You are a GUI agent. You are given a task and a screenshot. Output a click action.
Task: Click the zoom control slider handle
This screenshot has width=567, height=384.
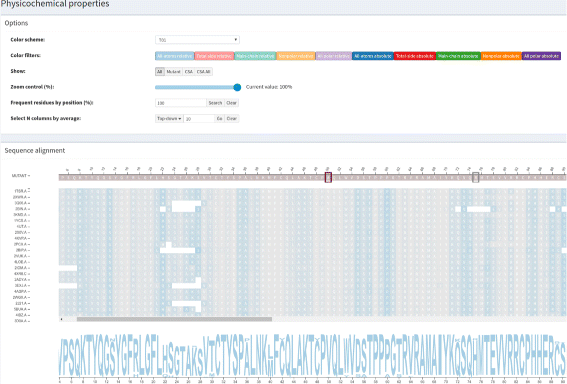tap(237, 87)
